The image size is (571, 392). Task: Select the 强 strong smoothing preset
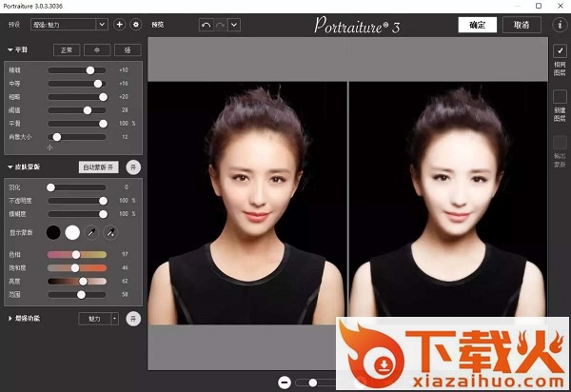(x=128, y=49)
